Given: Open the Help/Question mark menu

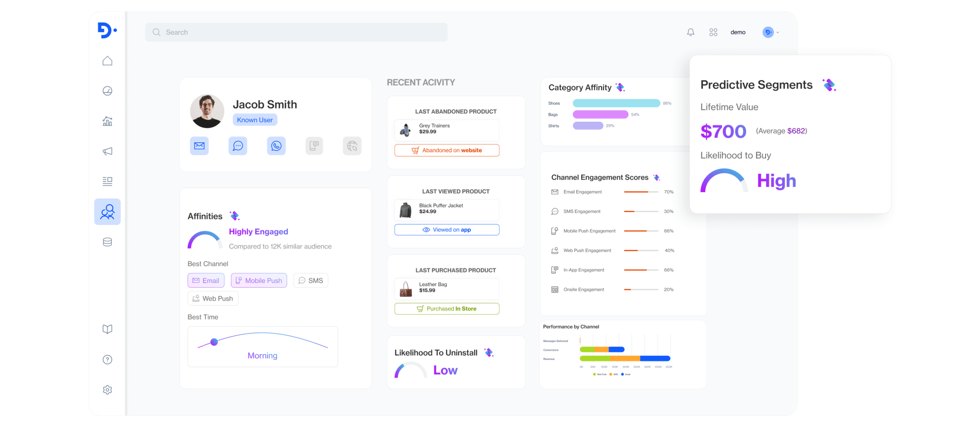Looking at the screenshot, I should click(x=108, y=360).
